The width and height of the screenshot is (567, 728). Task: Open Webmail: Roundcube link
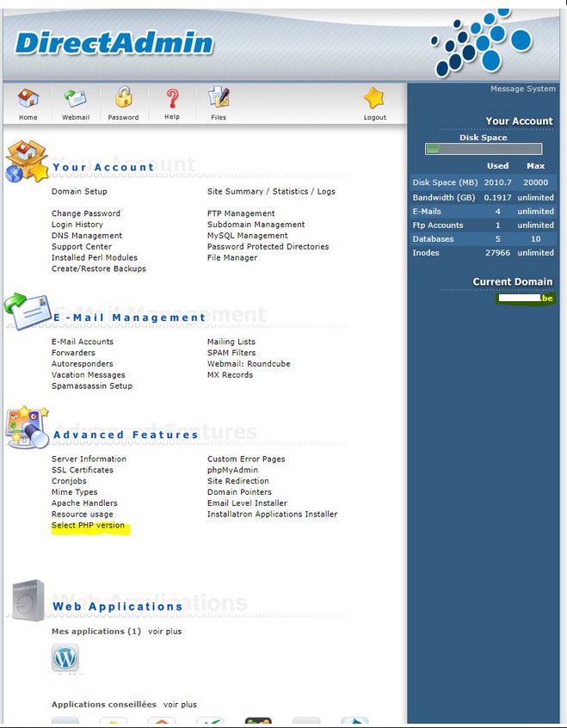(x=249, y=364)
